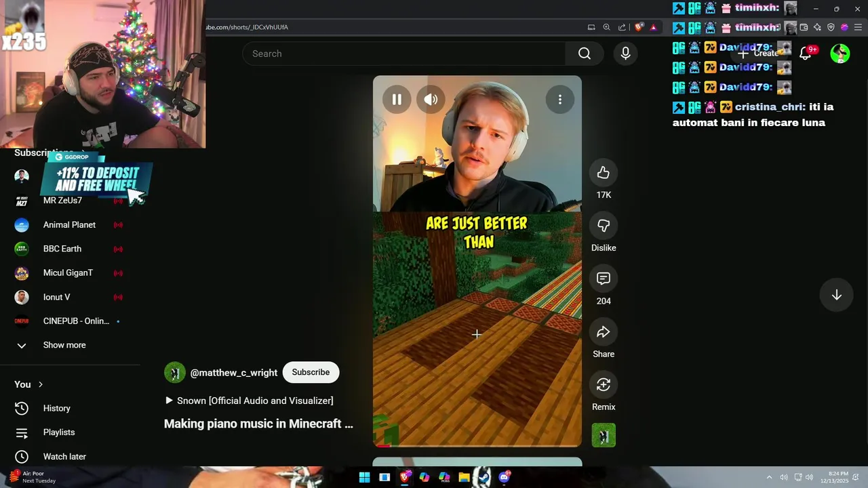Open the YouTube notifications bell
Screen dimensions: 868x488
click(x=806, y=54)
